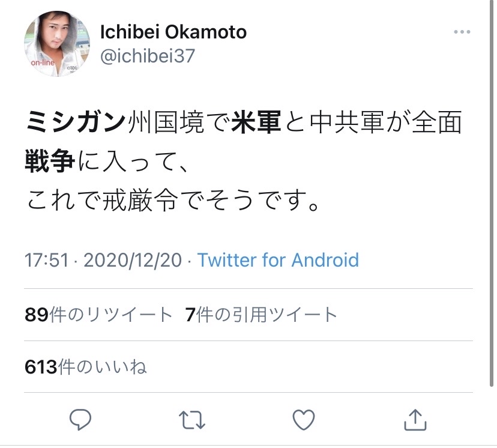Click the 2020/12/20 date
The image size is (497, 448).
[x=132, y=260]
